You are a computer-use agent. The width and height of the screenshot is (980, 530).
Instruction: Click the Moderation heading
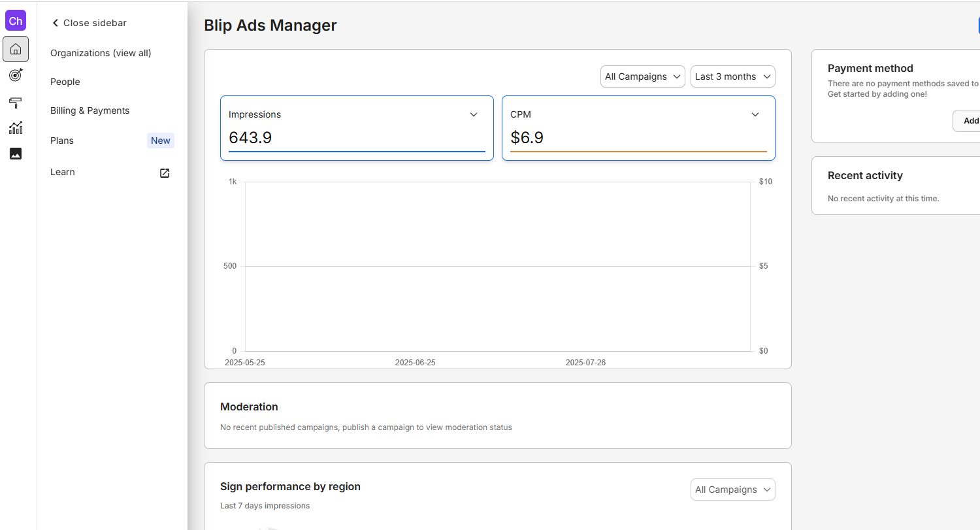coord(249,406)
